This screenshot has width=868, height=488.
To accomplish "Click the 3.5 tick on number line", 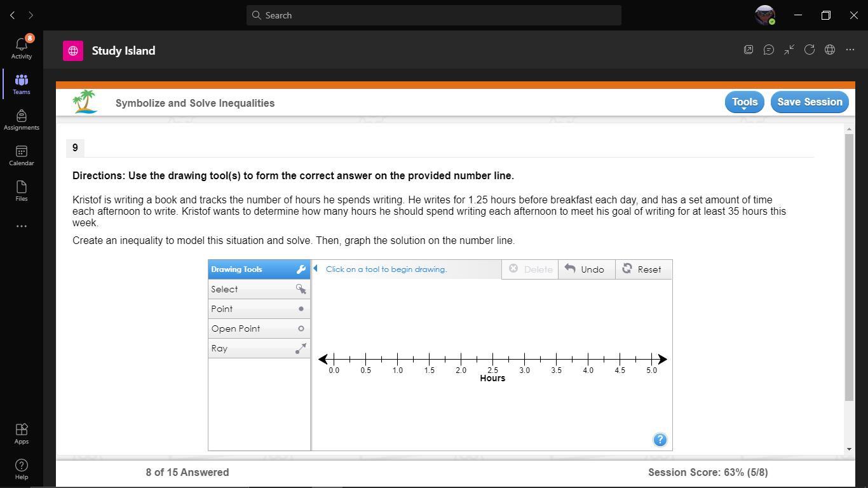I will click(556, 360).
